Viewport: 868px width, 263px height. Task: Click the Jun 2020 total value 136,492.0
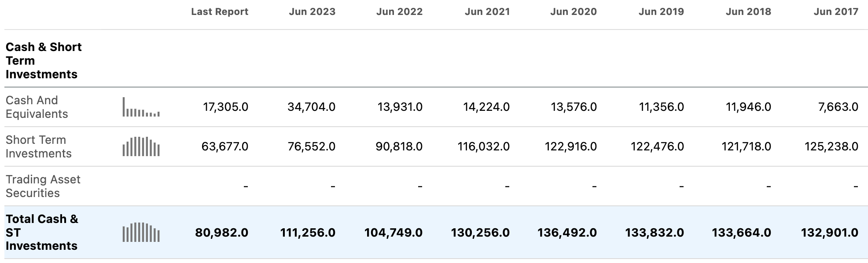click(x=567, y=233)
